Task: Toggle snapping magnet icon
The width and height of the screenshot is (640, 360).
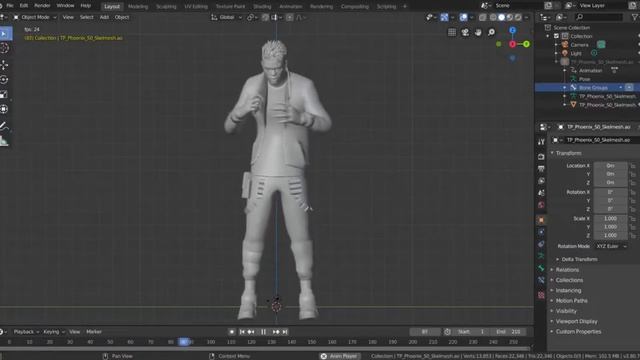Action: click(265, 17)
